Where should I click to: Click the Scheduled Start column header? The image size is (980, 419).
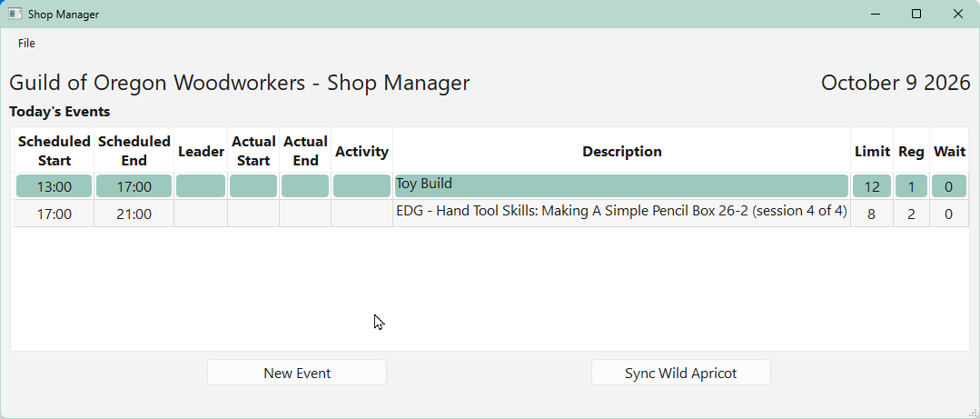tap(54, 151)
